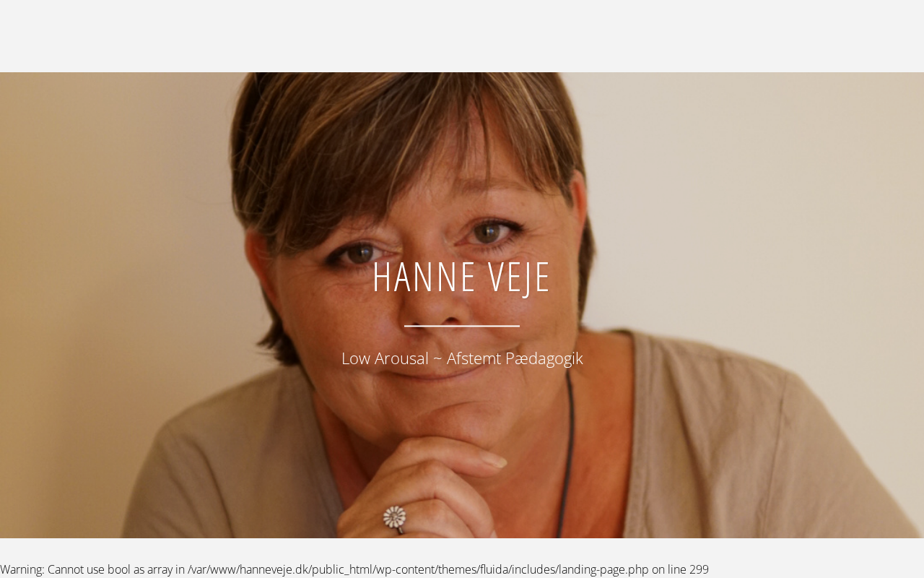The width and height of the screenshot is (924, 578).
Task: Click the empty header area above the banner
Action: (x=462, y=36)
